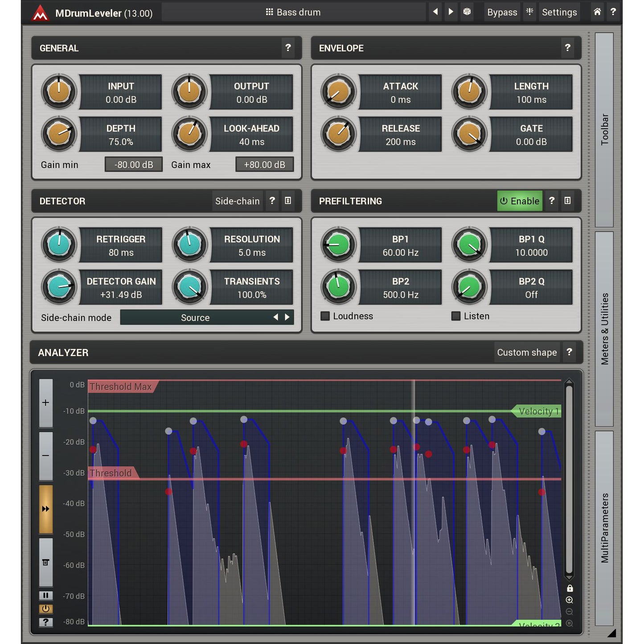Open the Settings panel

click(559, 12)
